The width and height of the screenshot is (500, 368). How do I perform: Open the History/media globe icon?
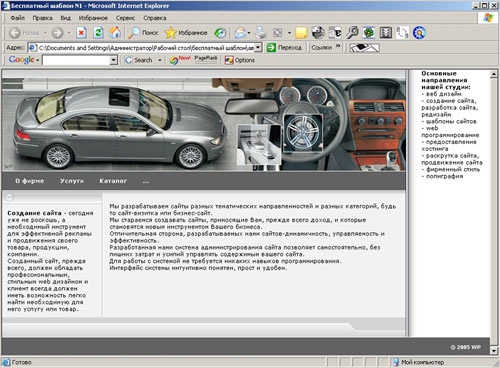pyautogui.click(x=220, y=33)
